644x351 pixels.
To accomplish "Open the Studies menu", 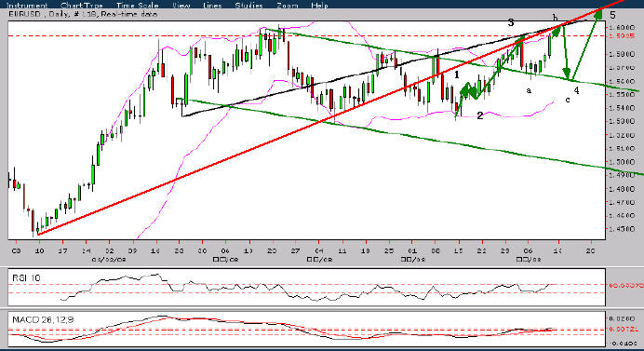I will click(248, 6).
